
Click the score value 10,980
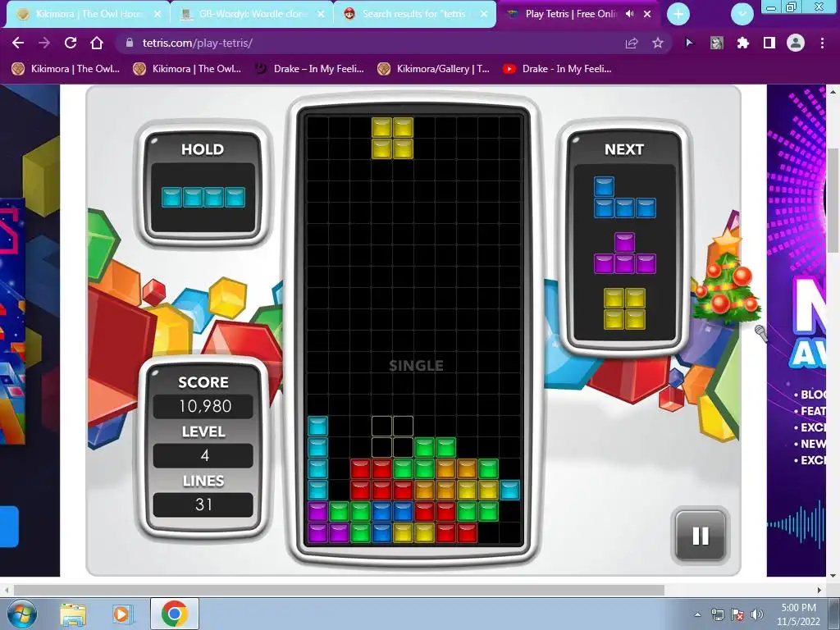[203, 407]
